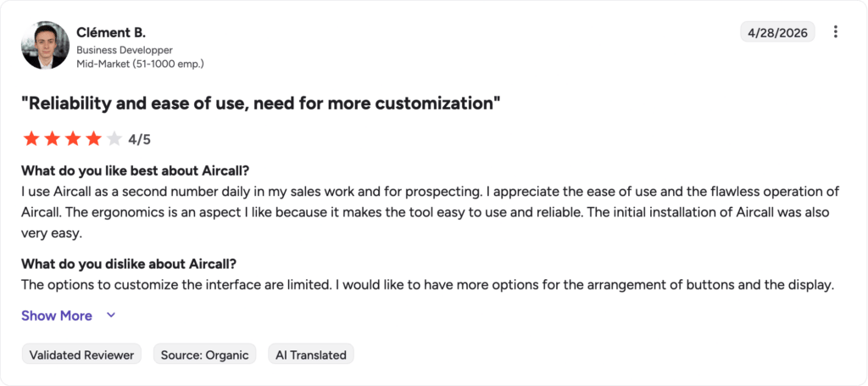Expand review with Show More chevron
Screen dimensions: 868x386
click(111, 316)
